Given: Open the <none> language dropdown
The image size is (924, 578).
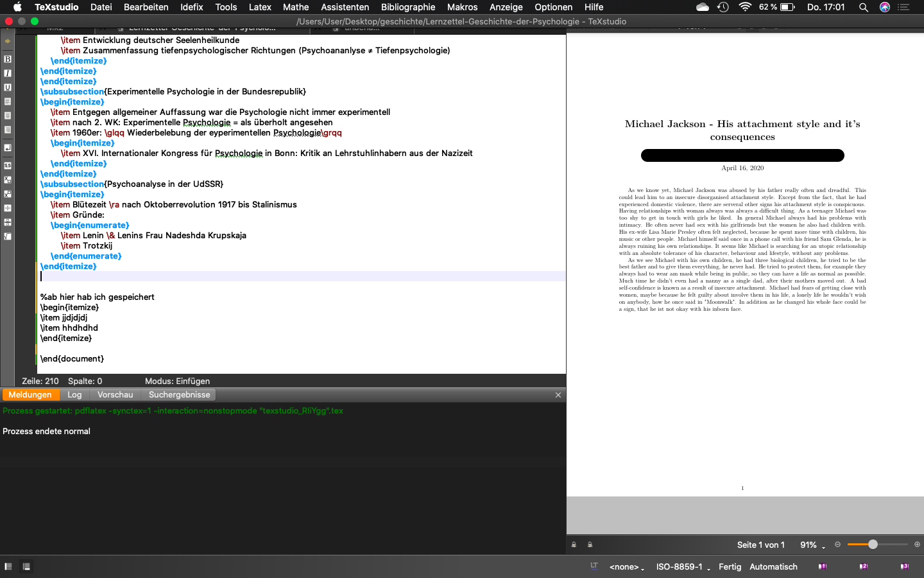Looking at the screenshot, I should click(x=626, y=566).
